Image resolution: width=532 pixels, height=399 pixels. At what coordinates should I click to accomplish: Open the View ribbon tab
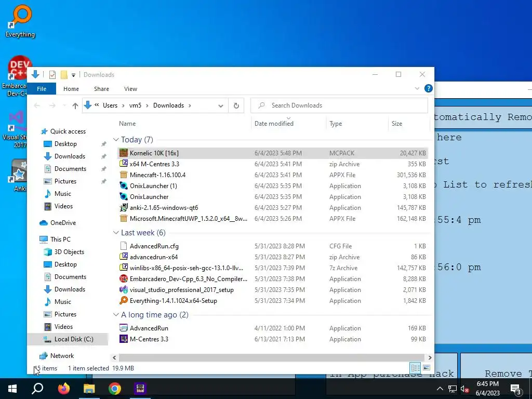[x=130, y=89]
